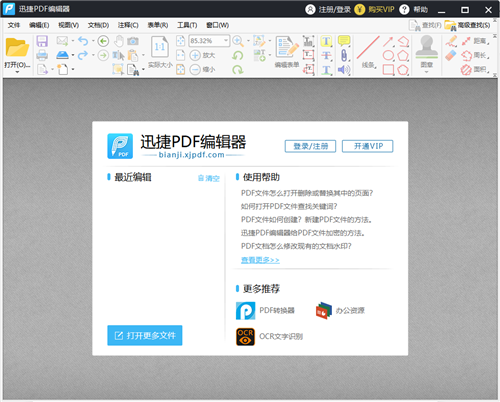Select the sound speaker annotation tool
The image size is (500, 402).
344,69
